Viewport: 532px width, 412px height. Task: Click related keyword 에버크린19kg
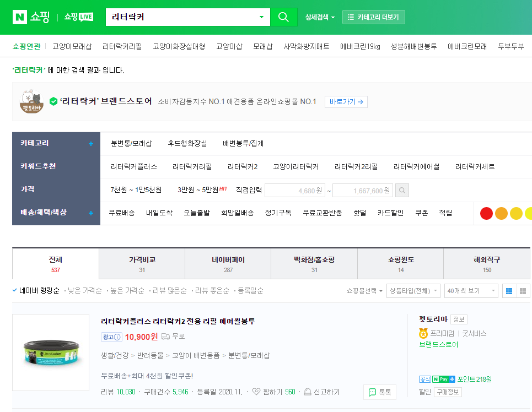pyautogui.click(x=360, y=46)
